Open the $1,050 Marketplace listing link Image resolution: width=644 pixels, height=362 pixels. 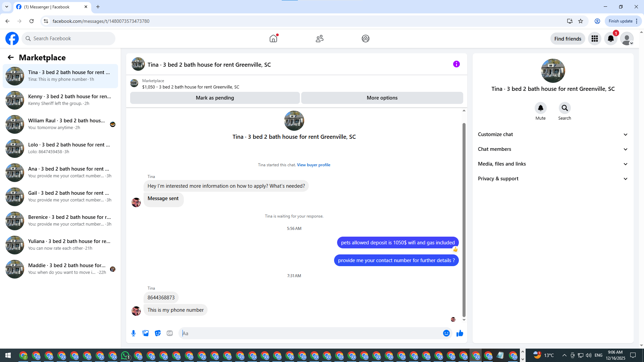point(191,87)
